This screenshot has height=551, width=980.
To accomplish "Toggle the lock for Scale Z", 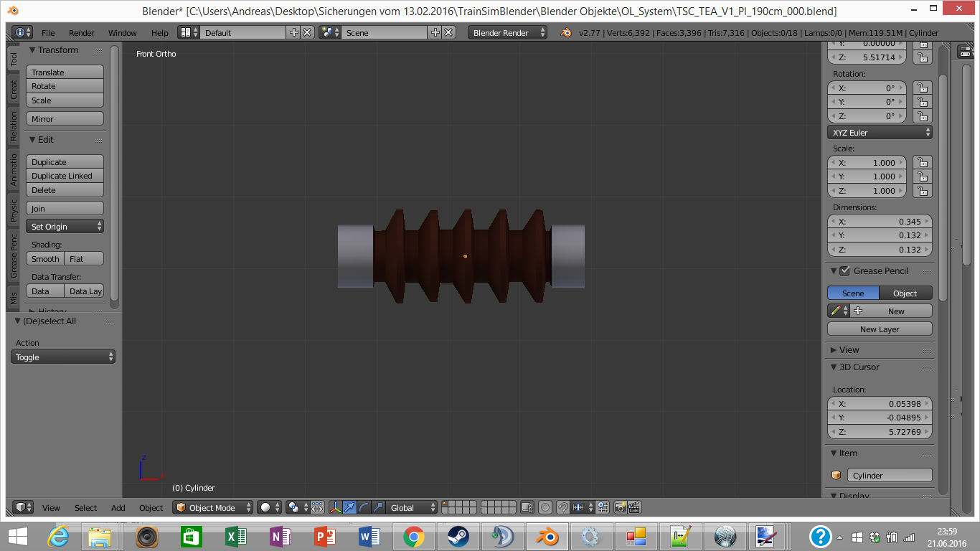I will click(923, 191).
